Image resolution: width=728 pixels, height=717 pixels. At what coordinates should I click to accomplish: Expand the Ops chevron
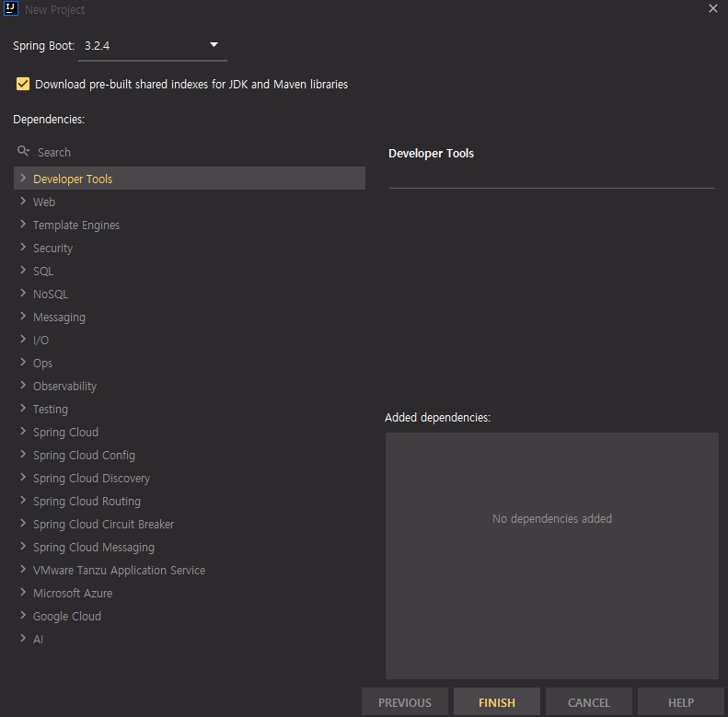23,363
